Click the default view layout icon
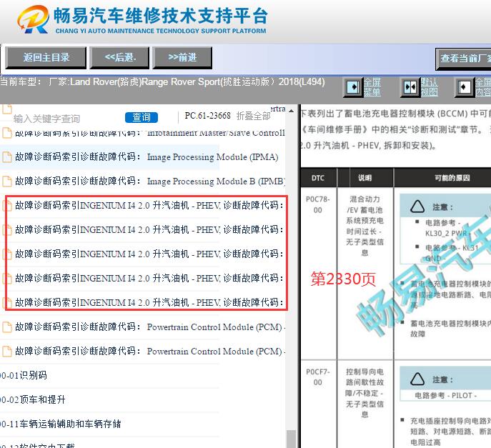 point(410,87)
